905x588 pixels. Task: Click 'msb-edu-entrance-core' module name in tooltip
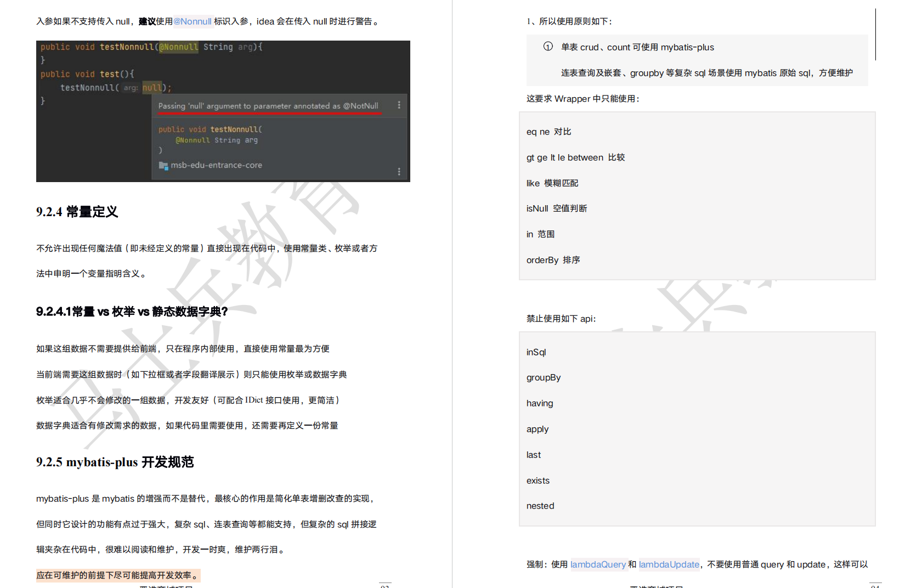pyautogui.click(x=216, y=165)
